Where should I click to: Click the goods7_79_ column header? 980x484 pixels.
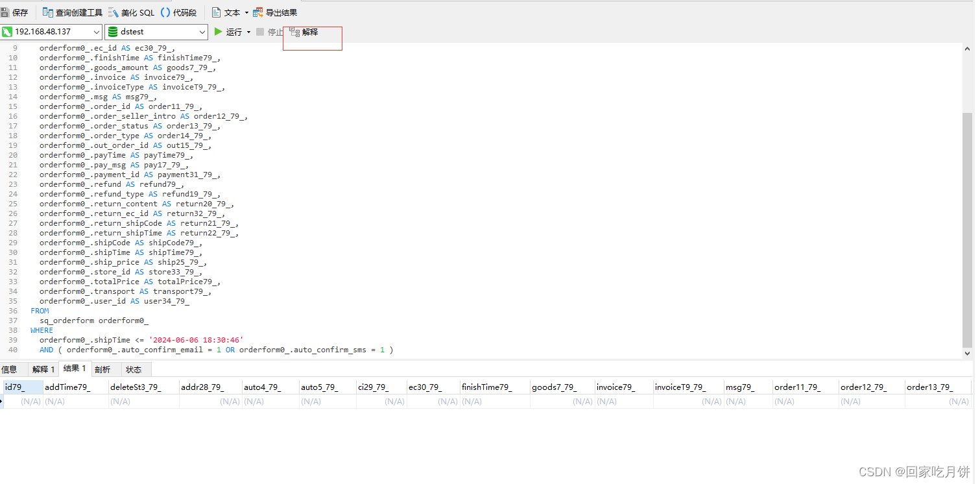point(562,387)
